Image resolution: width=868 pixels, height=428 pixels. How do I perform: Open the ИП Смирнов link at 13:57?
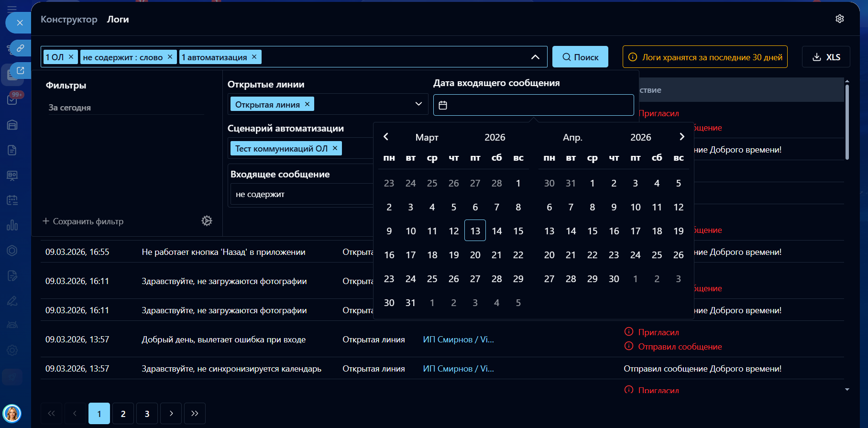458,340
